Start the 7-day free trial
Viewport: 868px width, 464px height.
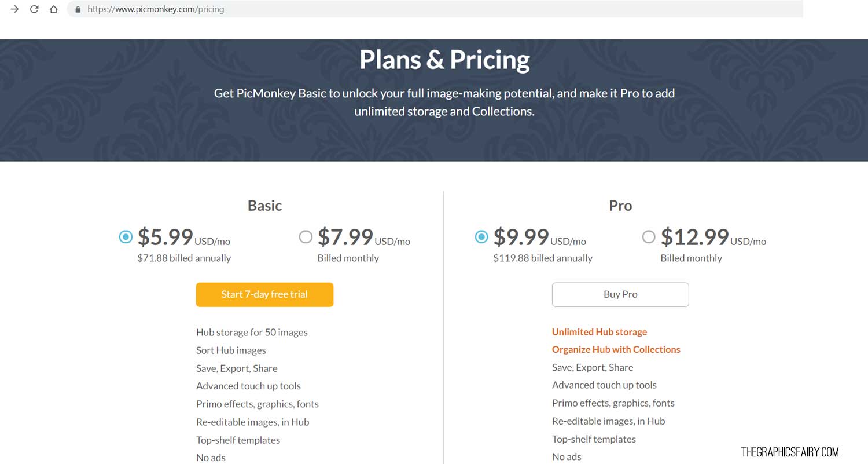(x=264, y=294)
